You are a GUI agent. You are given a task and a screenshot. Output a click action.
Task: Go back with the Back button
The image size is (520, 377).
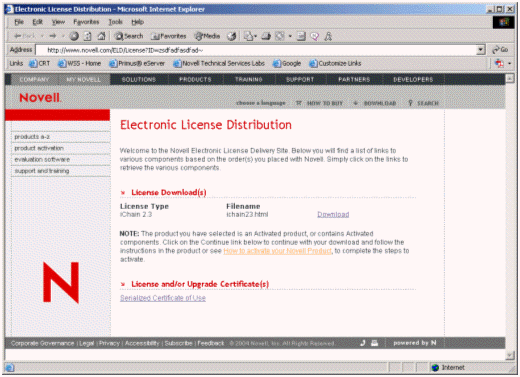[25, 36]
